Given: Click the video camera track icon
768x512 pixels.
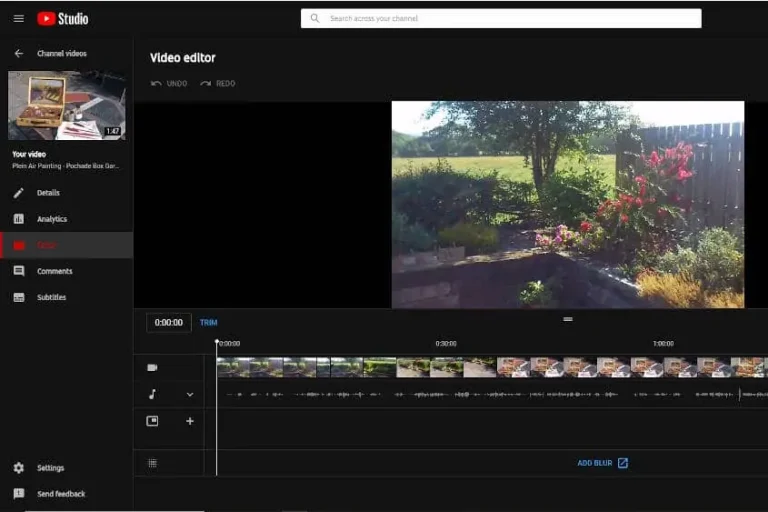Looking at the screenshot, I should point(152,367).
